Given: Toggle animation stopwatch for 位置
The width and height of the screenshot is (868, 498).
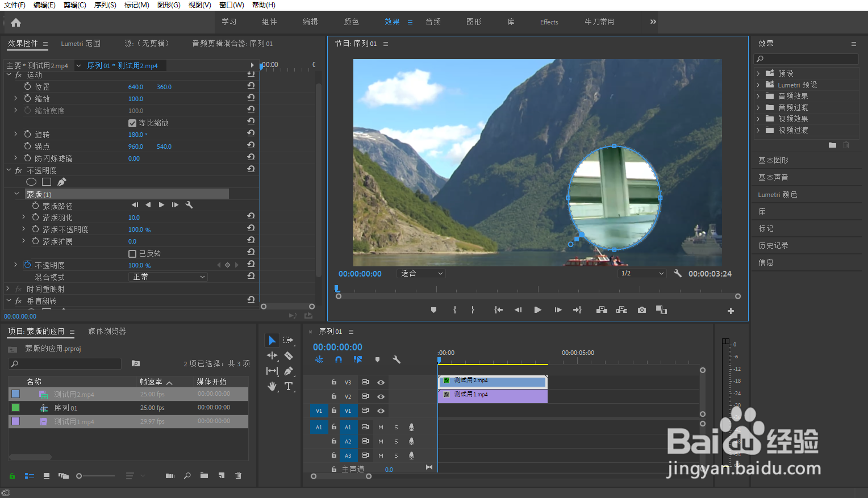Looking at the screenshot, I should click(x=27, y=86).
